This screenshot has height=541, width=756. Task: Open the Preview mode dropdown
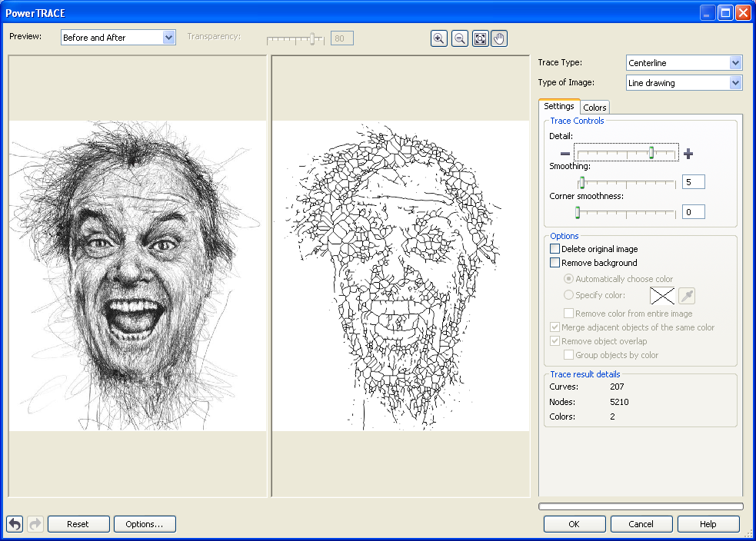click(x=118, y=38)
